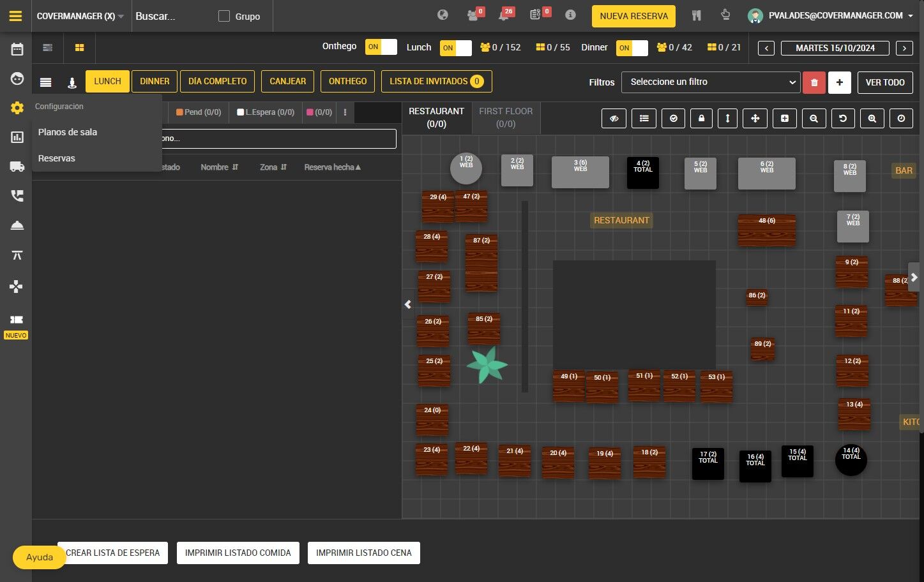Switch to the FIRST FLOOR tab
924x582 pixels.
point(506,117)
